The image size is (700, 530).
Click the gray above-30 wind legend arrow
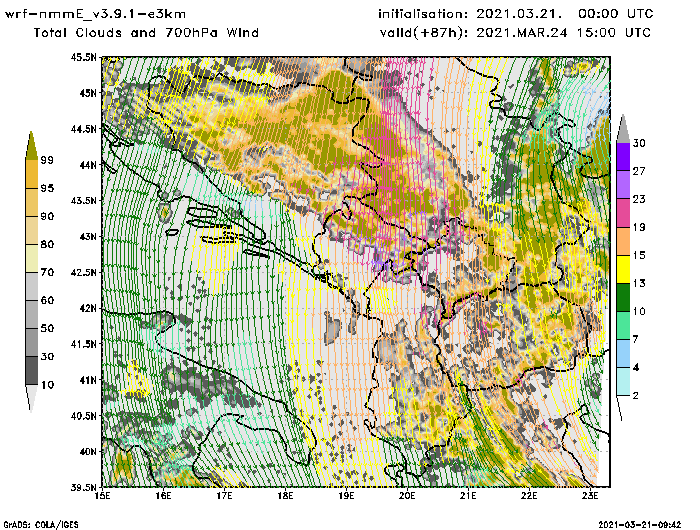pos(623,129)
